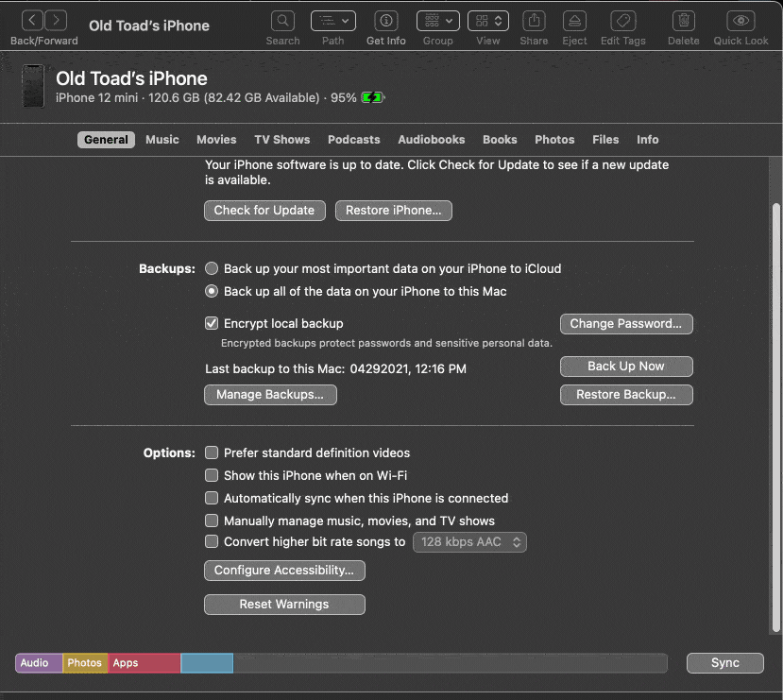The height and width of the screenshot is (700, 783).
Task: Switch to the Books tab
Action: click(500, 140)
